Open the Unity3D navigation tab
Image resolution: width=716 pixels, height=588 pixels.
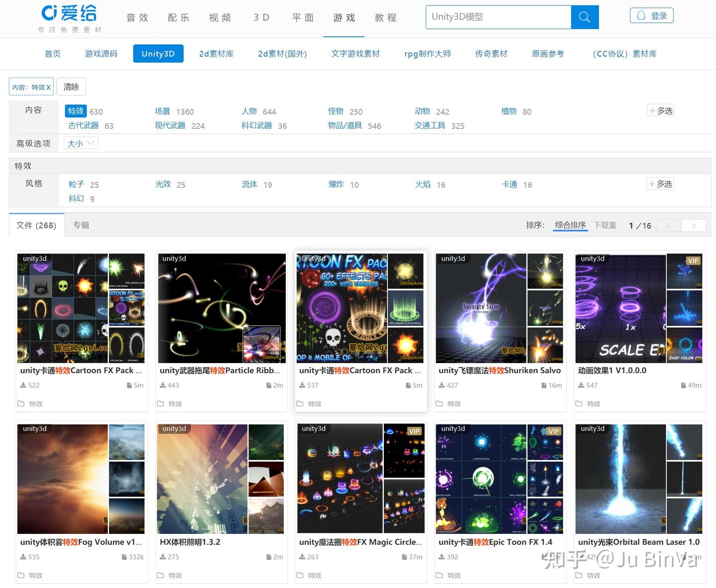158,53
